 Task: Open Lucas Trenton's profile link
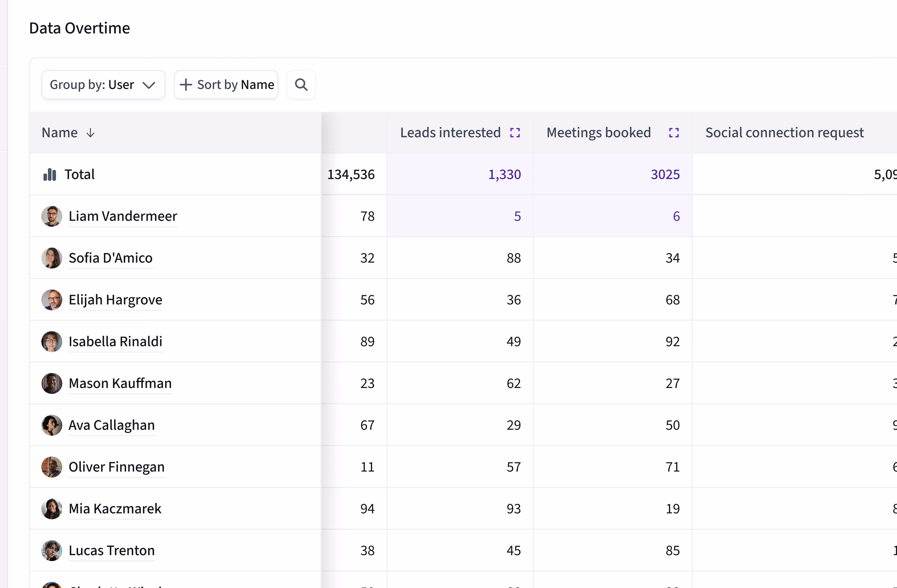point(112,551)
